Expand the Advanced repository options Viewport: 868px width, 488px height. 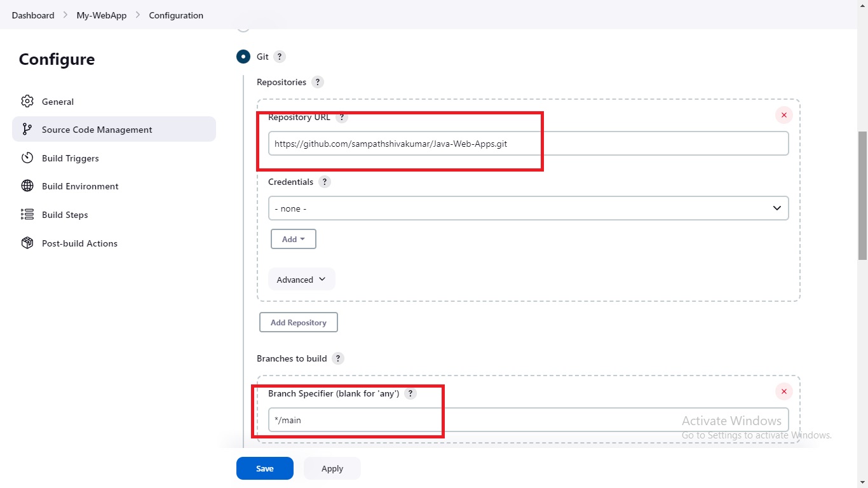(x=302, y=280)
